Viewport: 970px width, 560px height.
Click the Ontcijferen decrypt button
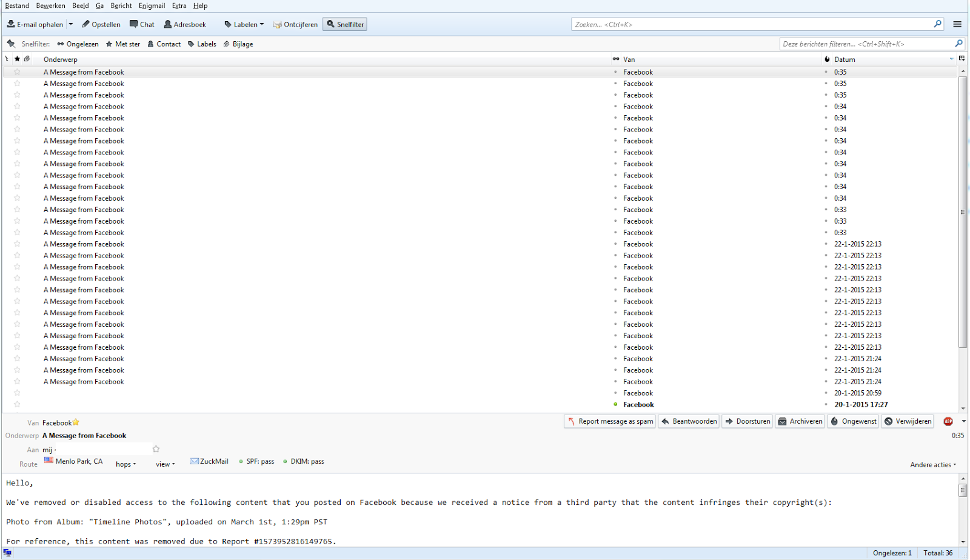[x=295, y=24]
